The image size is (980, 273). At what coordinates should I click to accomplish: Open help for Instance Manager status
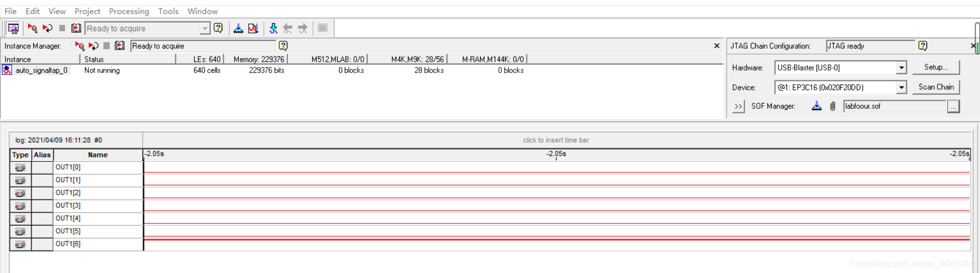click(x=283, y=45)
